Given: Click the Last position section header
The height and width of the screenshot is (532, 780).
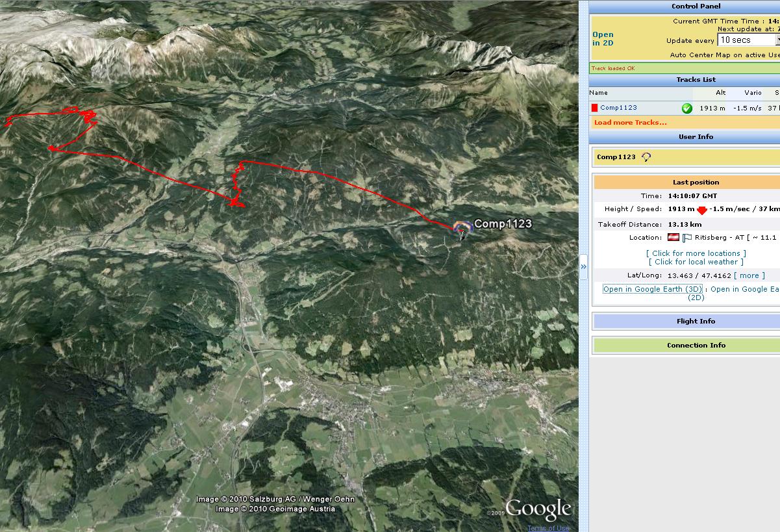Looking at the screenshot, I should tap(696, 183).
